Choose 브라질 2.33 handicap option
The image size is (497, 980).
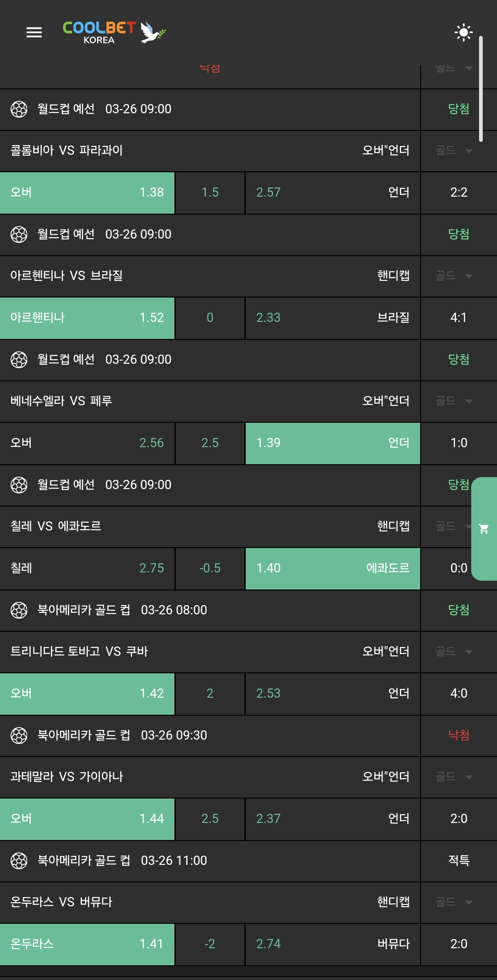click(333, 318)
